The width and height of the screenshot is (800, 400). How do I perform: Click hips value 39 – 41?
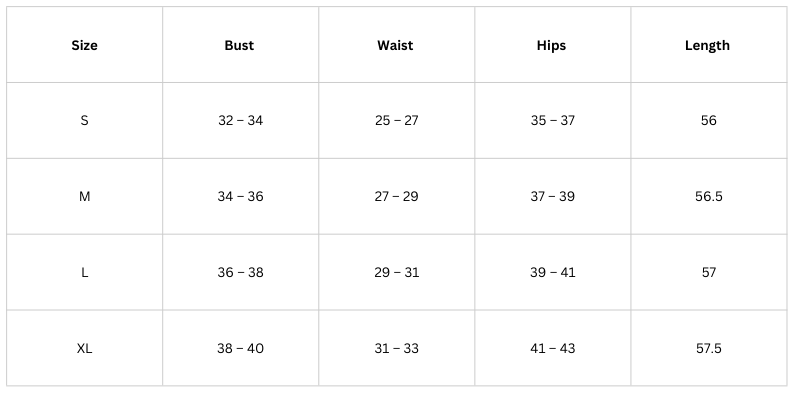click(x=552, y=272)
